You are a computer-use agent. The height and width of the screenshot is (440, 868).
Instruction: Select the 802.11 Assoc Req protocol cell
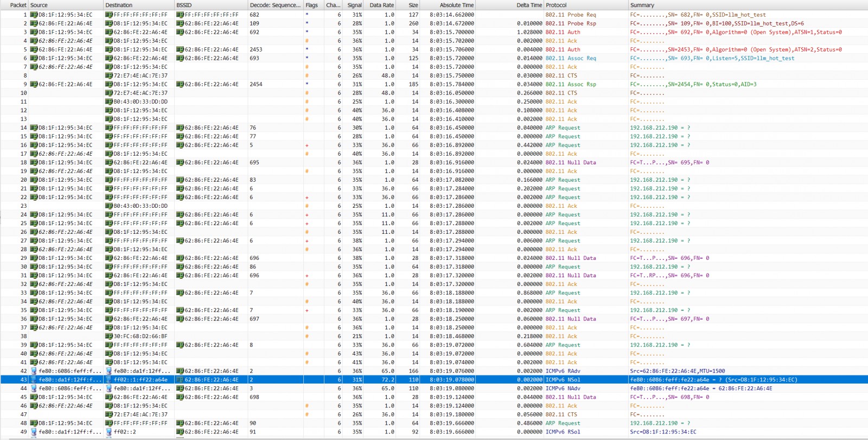click(570, 59)
